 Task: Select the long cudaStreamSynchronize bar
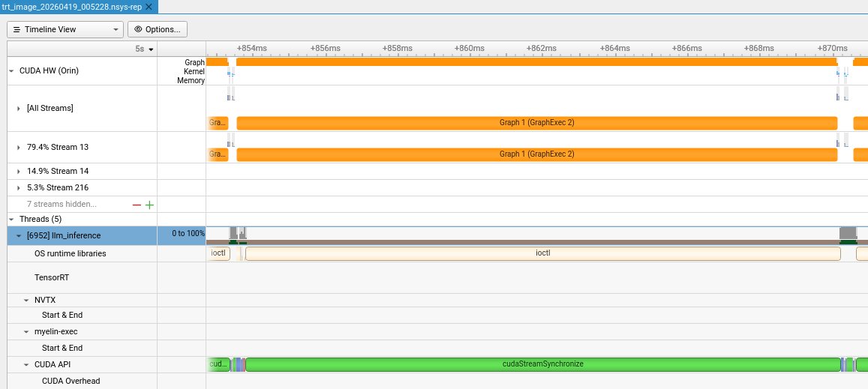pyautogui.click(x=542, y=364)
